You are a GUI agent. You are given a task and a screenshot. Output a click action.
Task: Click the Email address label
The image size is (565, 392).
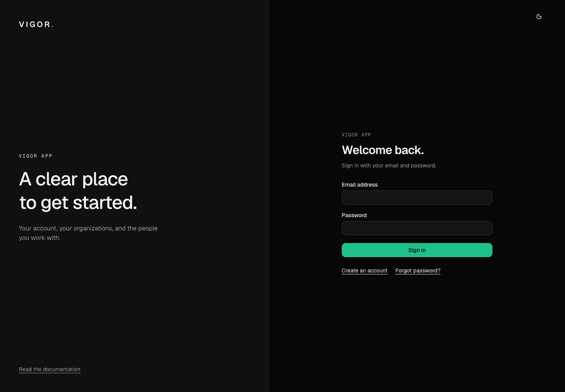[359, 185]
